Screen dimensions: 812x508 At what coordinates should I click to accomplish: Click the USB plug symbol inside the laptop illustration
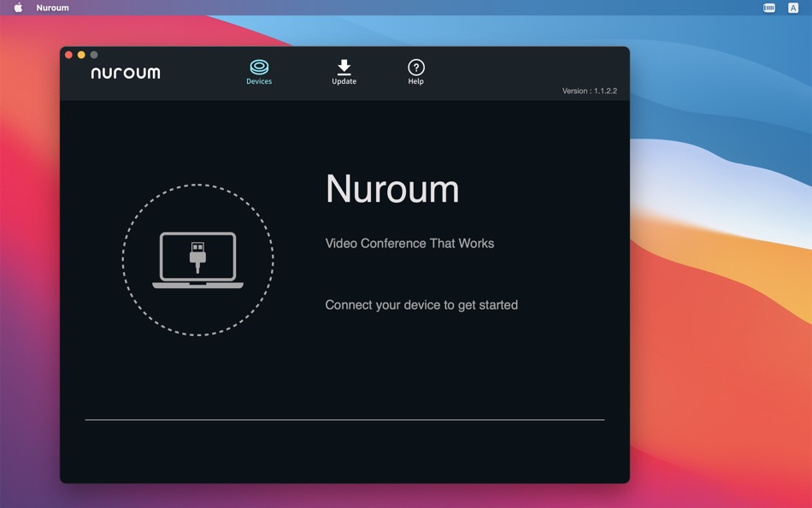pyautogui.click(x=197, y=251)
